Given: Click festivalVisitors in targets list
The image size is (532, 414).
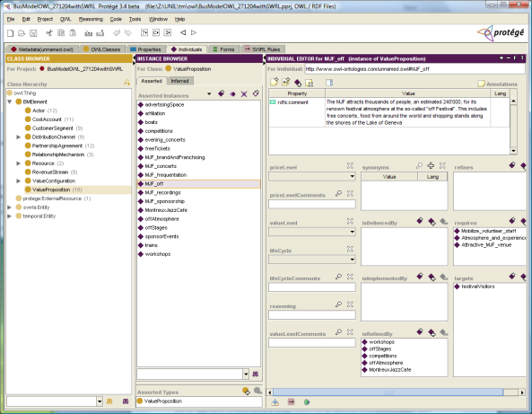Looking at the screenshot, I should [x=477, y=286].
